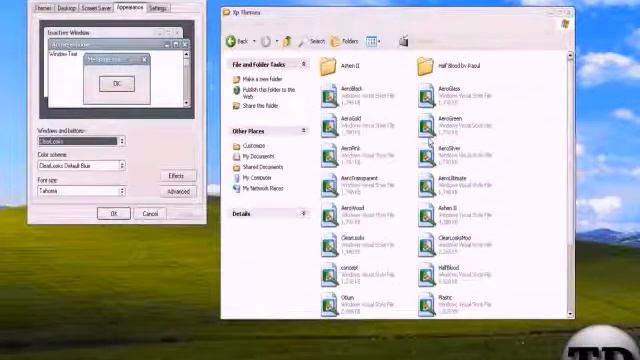Click Publish this folder to the Web
Screen dimensions: 640x360
(x=264, y=93)
